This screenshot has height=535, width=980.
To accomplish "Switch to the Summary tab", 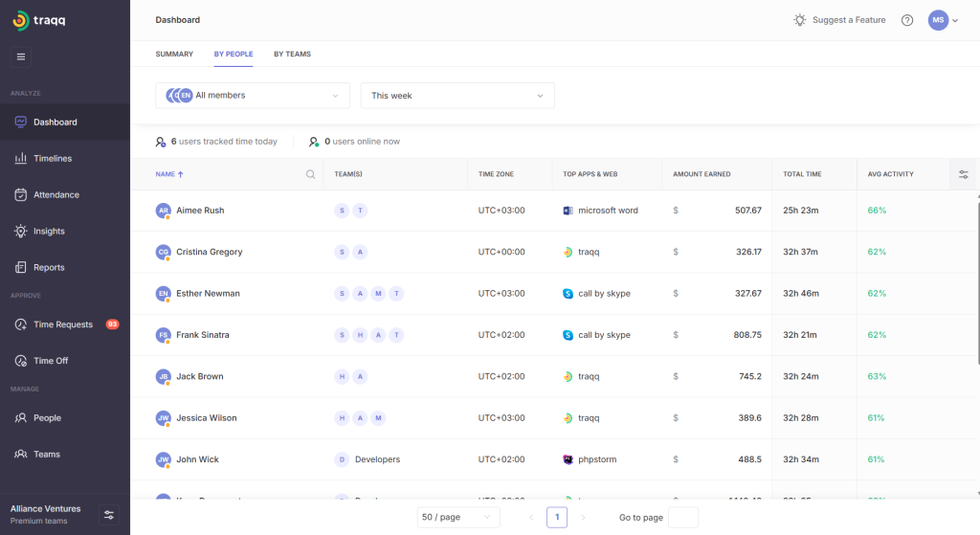I will pos(174,55).
